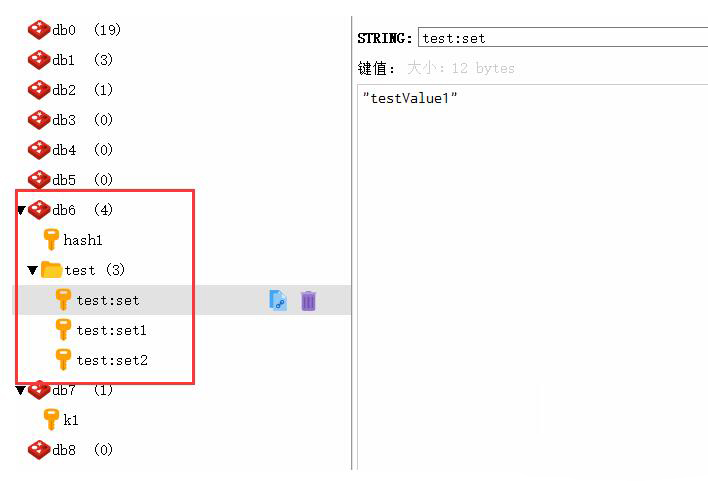Open the db1 database
708x481 pixels.
click(x=63, y=60)
